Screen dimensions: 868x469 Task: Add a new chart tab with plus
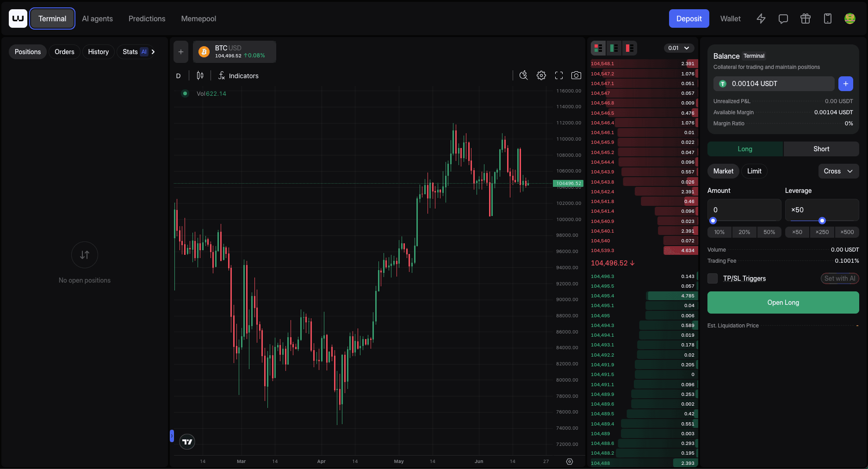(x=181, y=52)
